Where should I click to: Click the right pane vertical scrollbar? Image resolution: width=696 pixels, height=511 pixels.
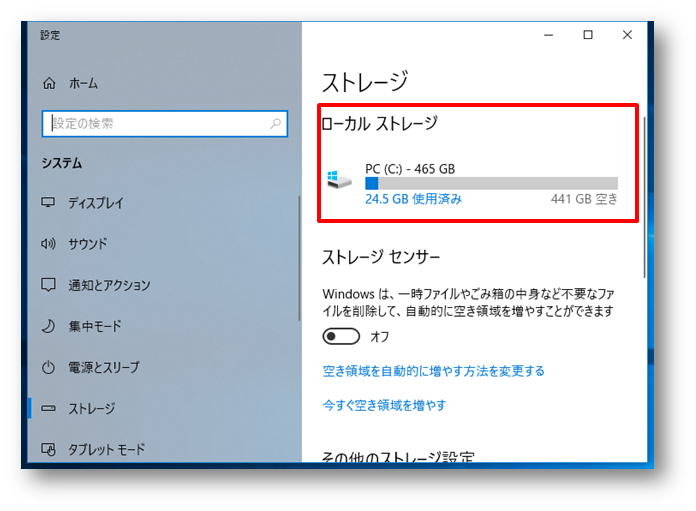click(x=644, y=197)
